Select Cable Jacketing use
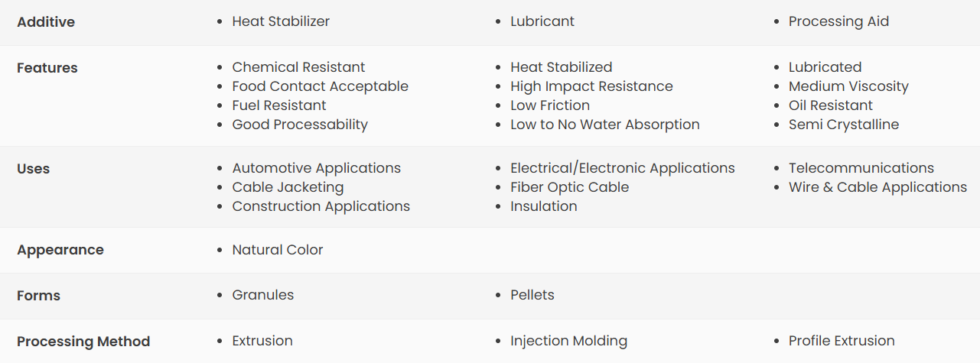 pyautogui.click(x=288, y=187)
